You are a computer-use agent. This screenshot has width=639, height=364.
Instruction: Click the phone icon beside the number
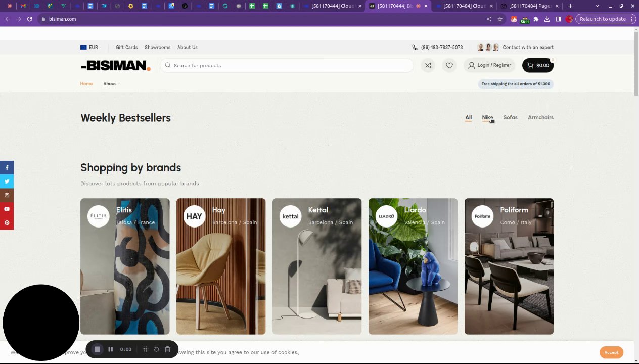pos(415,47)
